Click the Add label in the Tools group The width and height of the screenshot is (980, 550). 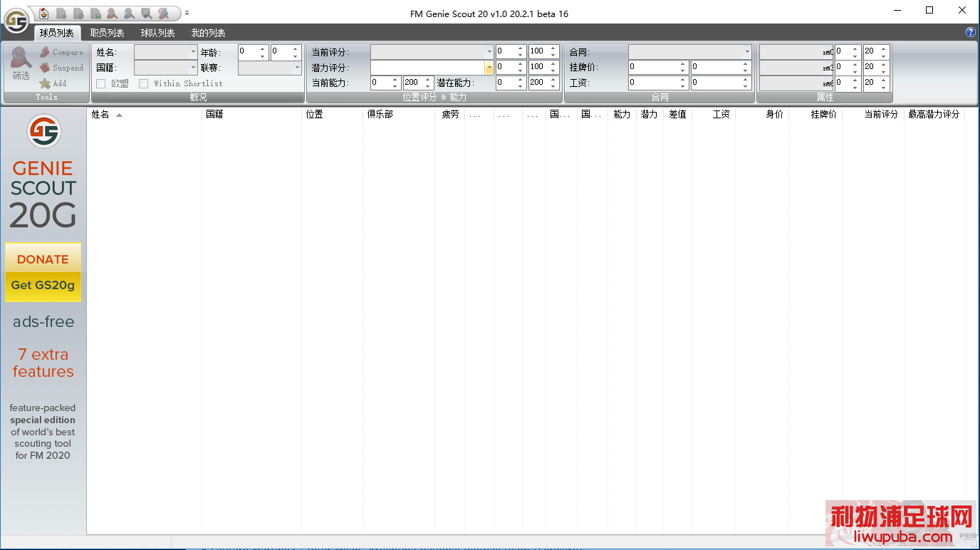click(60, 83)
